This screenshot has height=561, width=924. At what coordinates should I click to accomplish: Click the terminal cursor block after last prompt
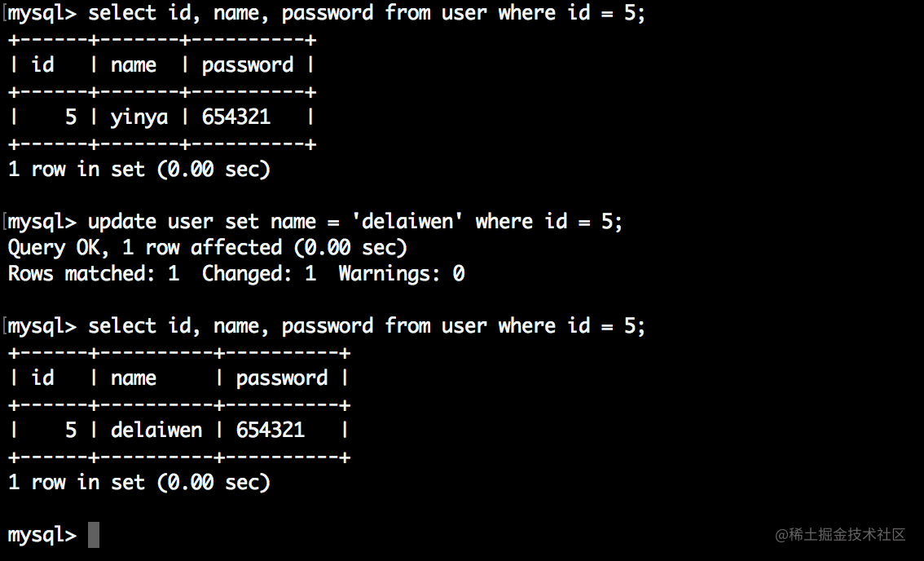(x=94, y=534)
